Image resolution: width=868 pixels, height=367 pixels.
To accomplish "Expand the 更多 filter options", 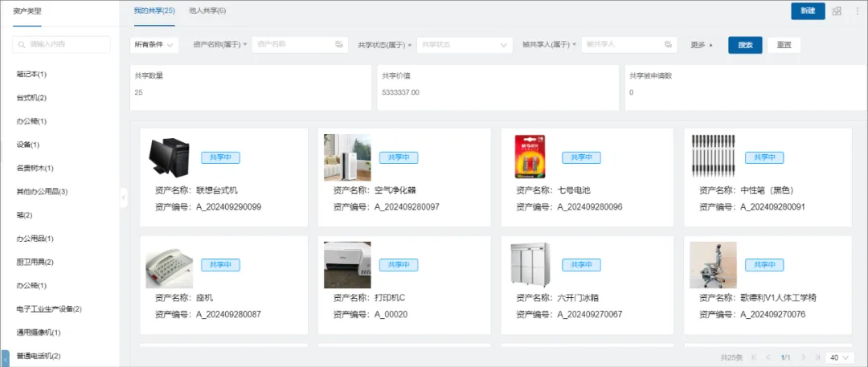I will click(x=702, y=45).
